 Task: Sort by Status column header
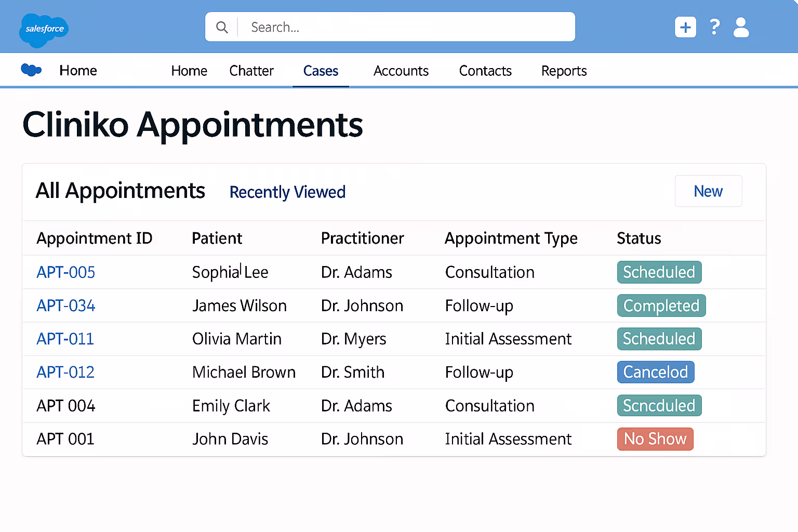pyautogui.click(x=639, y=238)
